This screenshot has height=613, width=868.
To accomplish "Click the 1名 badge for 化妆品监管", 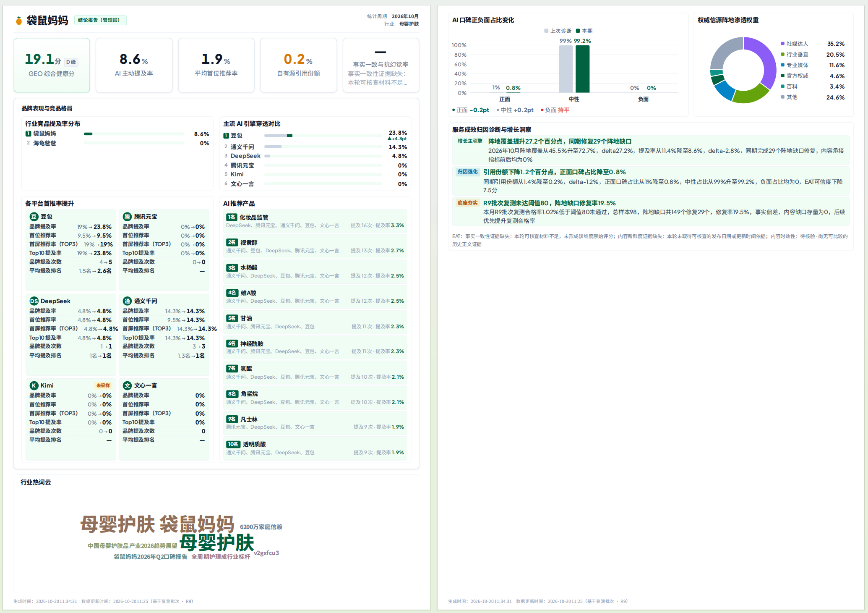I will pos(232,217).
